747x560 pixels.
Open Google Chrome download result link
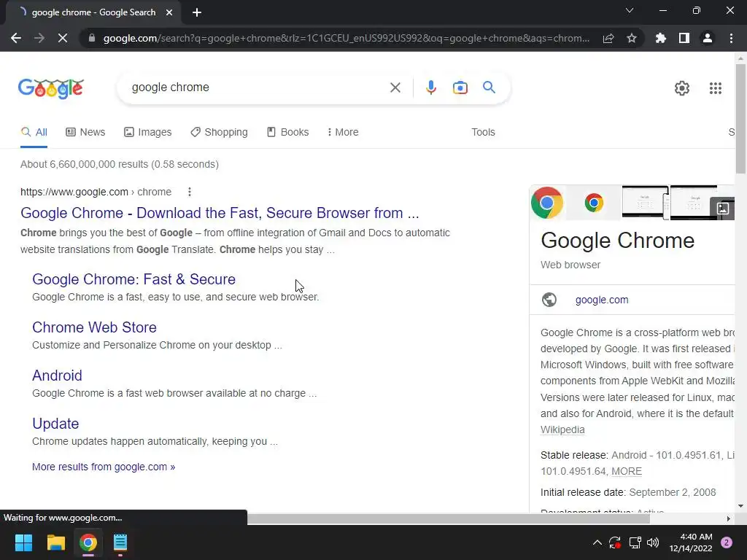tap(220, 213)
